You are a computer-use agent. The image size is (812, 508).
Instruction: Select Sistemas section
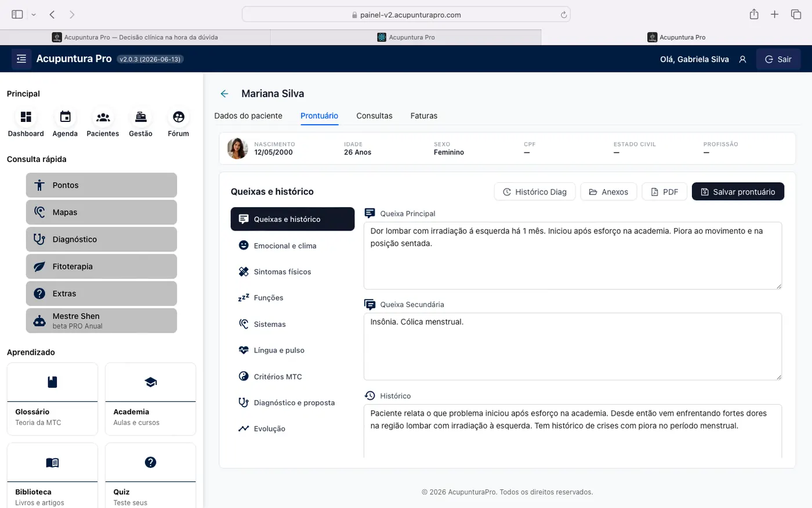[x=292, y=324]
